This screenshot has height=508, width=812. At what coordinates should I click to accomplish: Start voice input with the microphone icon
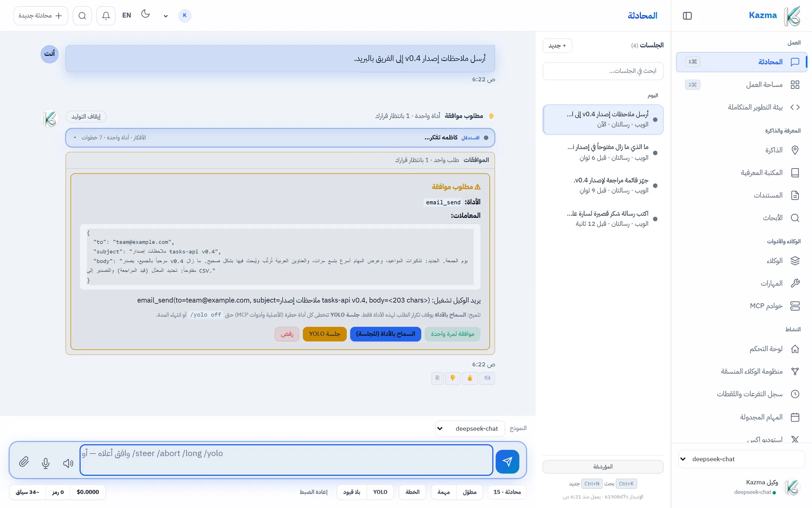[x=45, y=463]
